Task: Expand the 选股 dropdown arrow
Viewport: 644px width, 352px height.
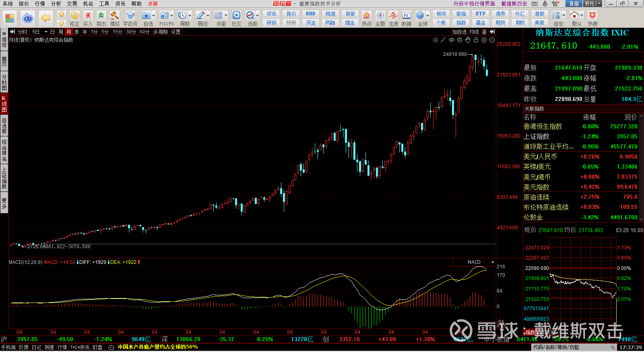Action: point(257,16)
